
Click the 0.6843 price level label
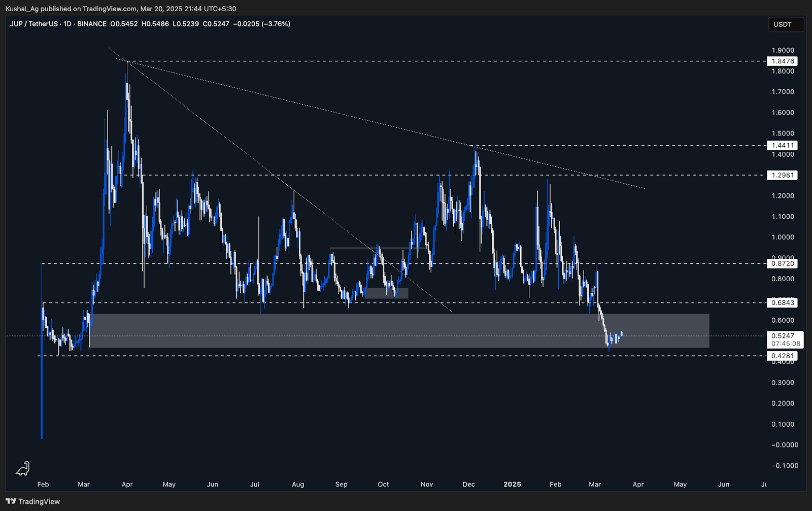[783, 303]
